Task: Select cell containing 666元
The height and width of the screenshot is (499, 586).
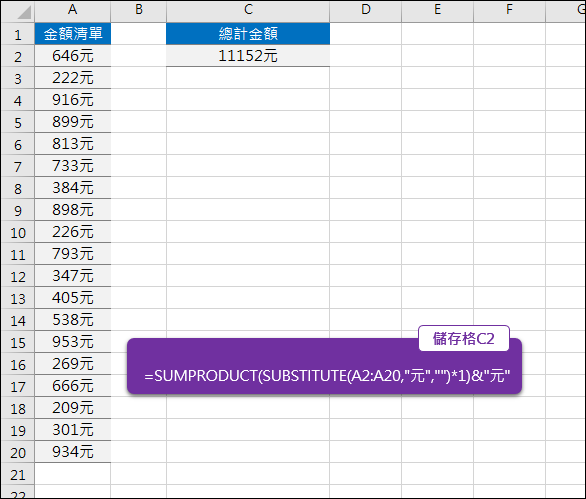Action: [73, 386]
